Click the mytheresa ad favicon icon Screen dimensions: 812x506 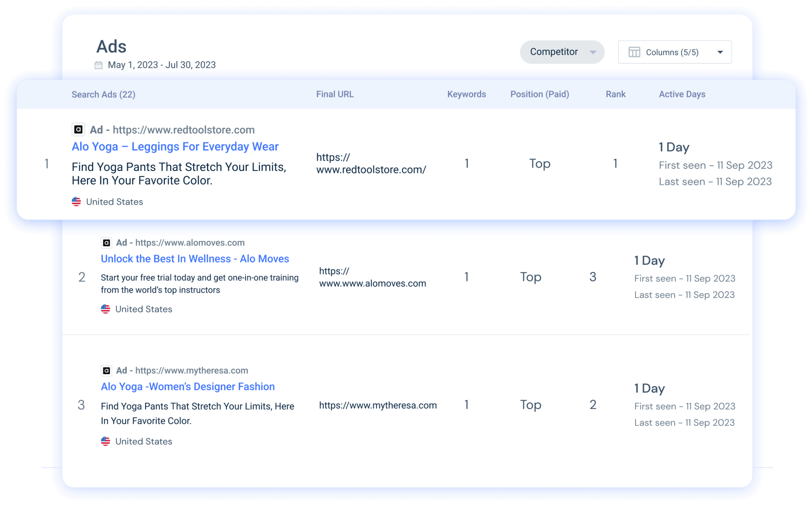106,370
